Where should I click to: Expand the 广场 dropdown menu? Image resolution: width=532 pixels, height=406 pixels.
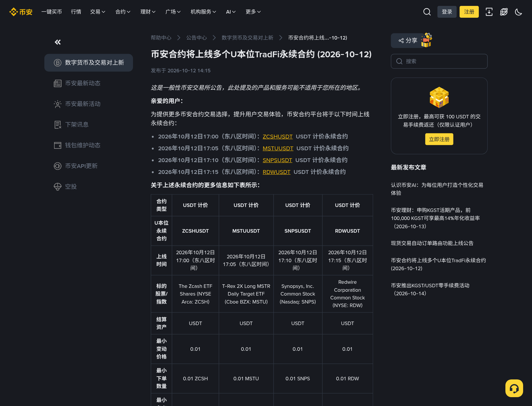(173, 12)
